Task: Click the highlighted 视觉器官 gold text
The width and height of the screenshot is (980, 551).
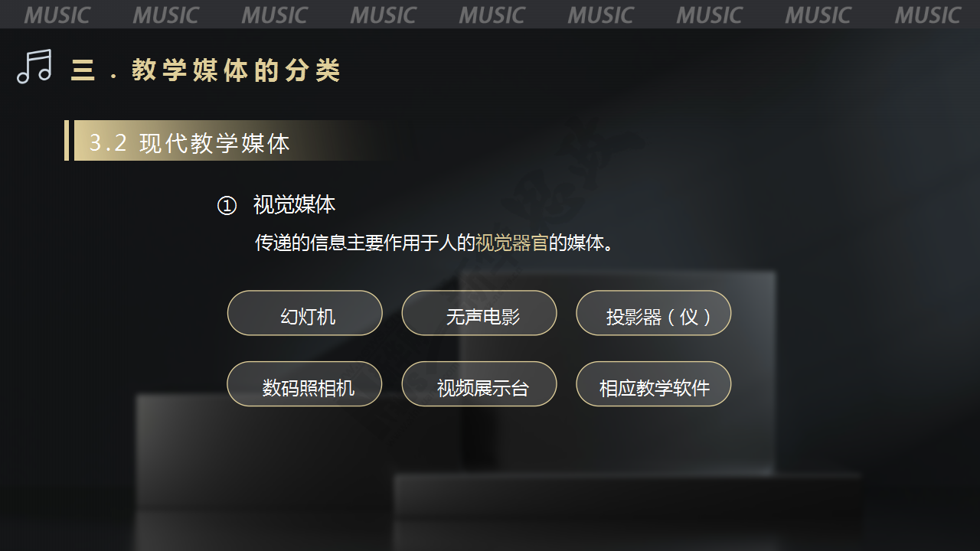Action: click(x=511, y=243)
